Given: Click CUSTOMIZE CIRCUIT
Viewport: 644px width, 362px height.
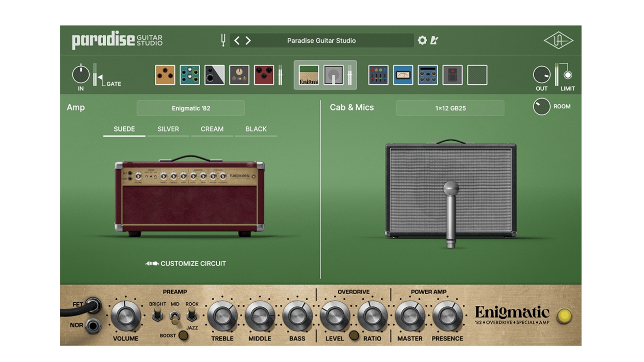Looking at the screenshot, I should [186, 264].
